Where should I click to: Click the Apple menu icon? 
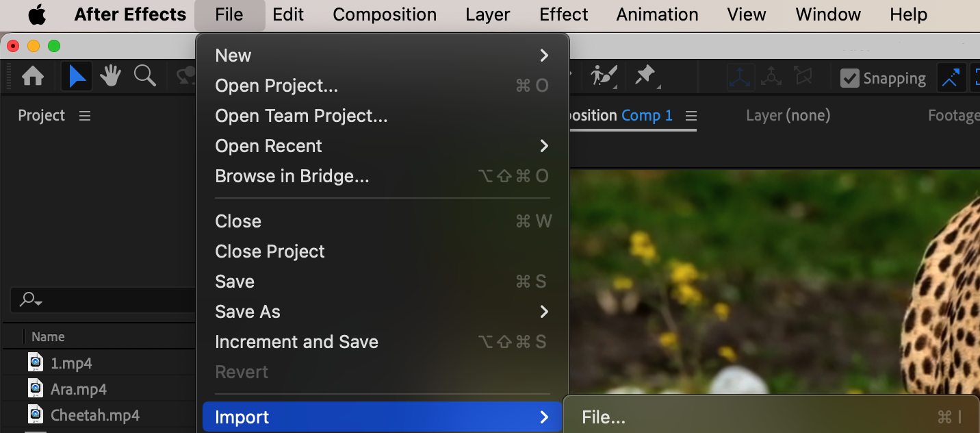pyautogui.click(x=37, y=14)
